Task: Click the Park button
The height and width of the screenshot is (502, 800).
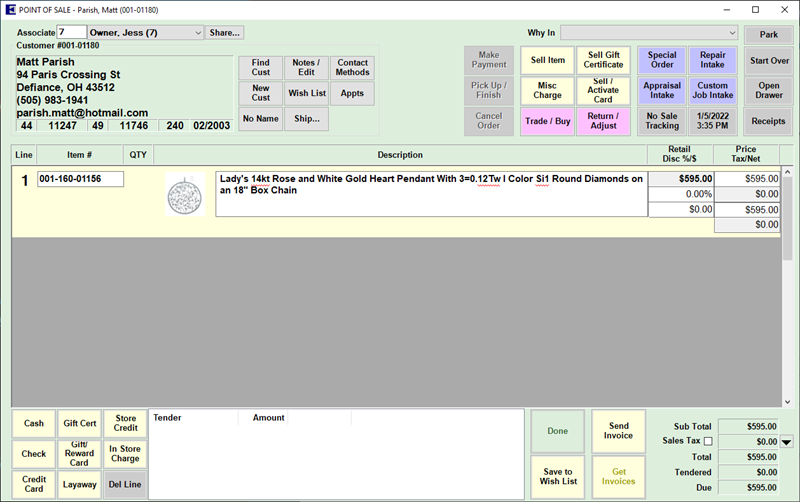Action: (768, 35)
